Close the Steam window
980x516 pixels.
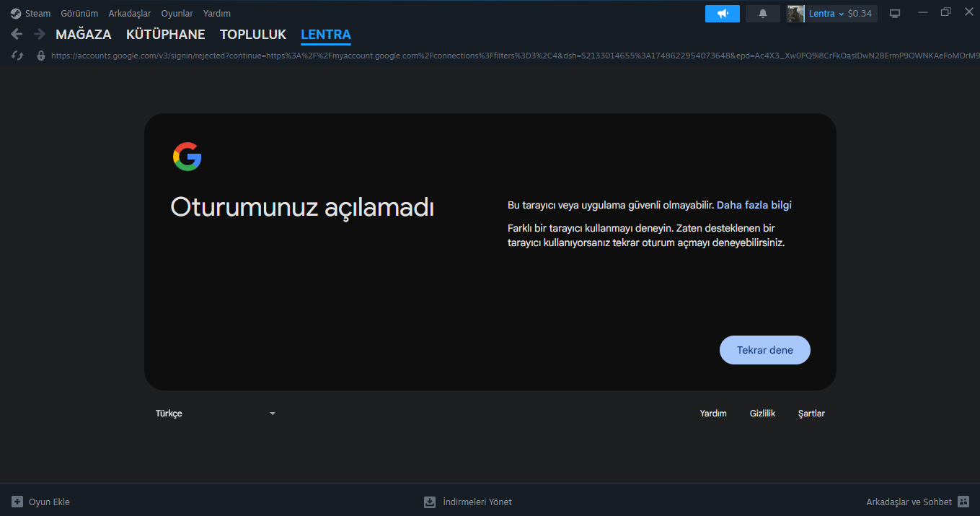pyautogui.click(x=968, y=12)
